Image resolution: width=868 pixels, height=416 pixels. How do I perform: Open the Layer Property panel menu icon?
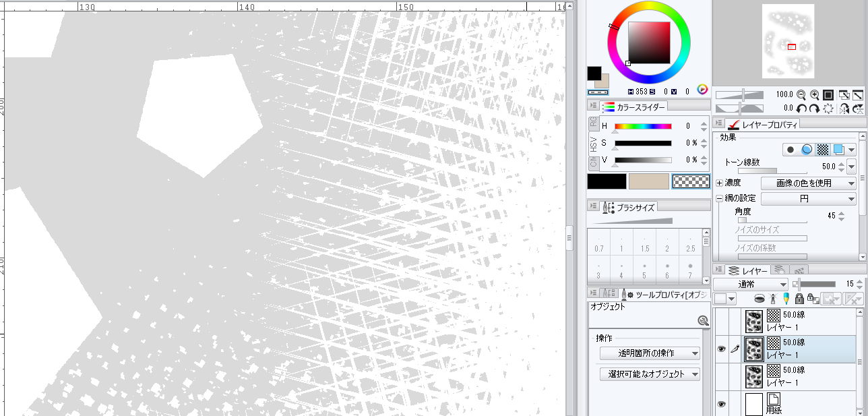[718, 124]
